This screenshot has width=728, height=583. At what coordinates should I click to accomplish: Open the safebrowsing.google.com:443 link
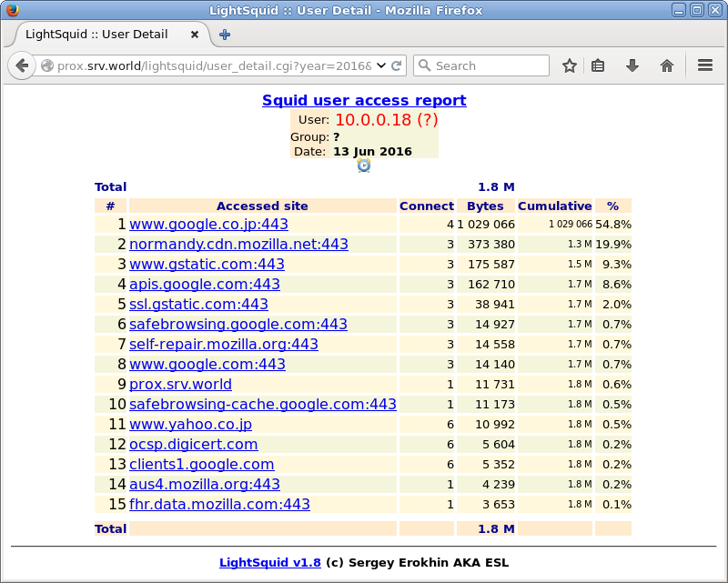[x=238, y=324]
